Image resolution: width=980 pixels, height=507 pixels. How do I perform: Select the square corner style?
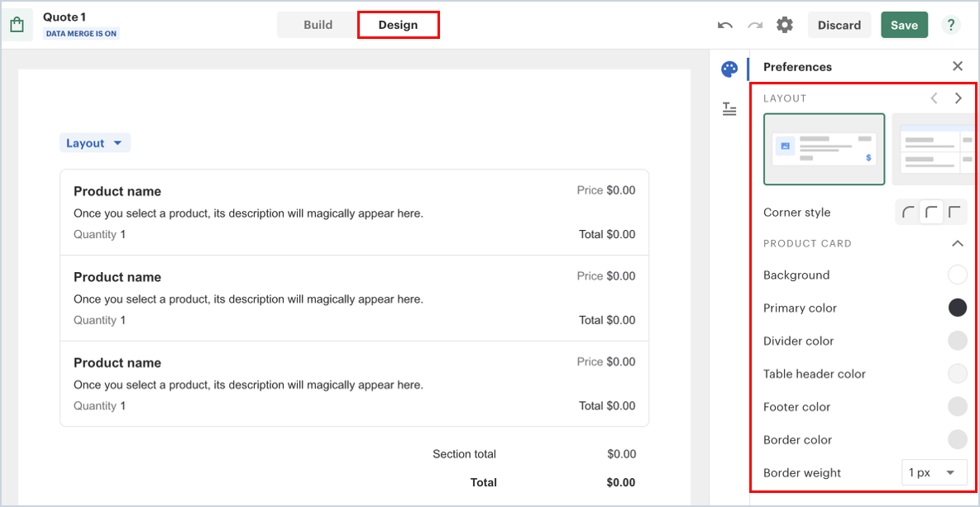(955, 213)
